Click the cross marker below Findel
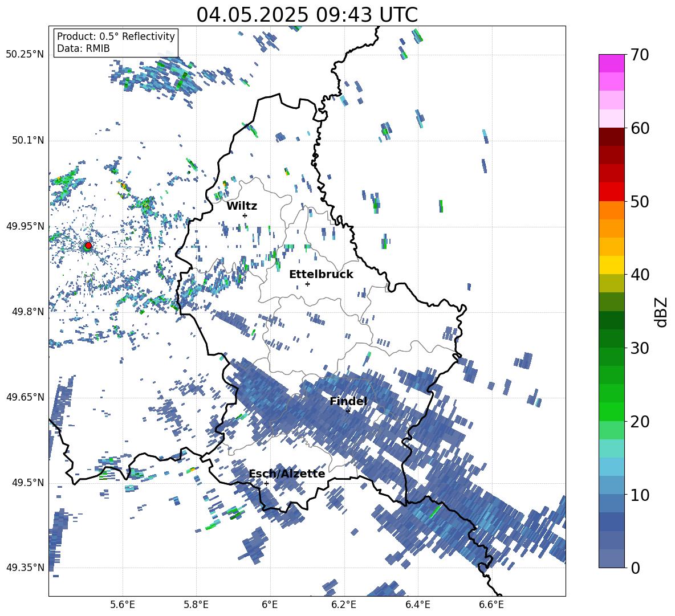The image size is (675, 616). tap(348, 411)
